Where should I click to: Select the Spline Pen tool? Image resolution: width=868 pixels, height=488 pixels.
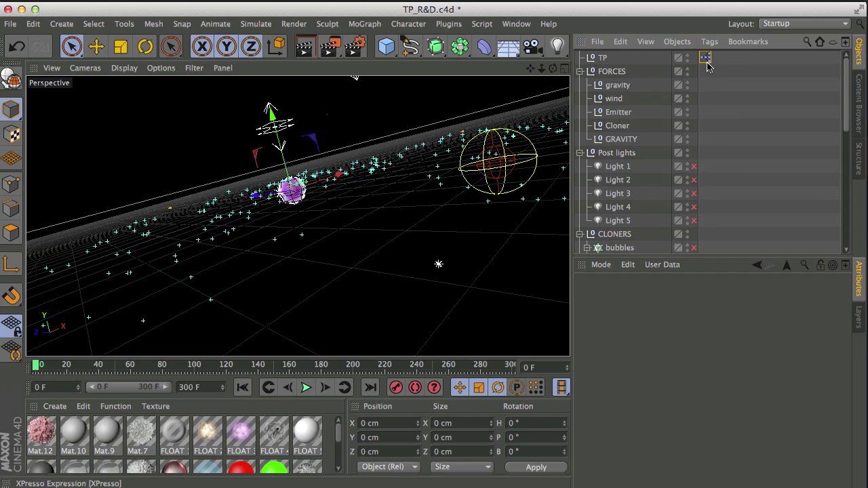[x=410, y=46]
